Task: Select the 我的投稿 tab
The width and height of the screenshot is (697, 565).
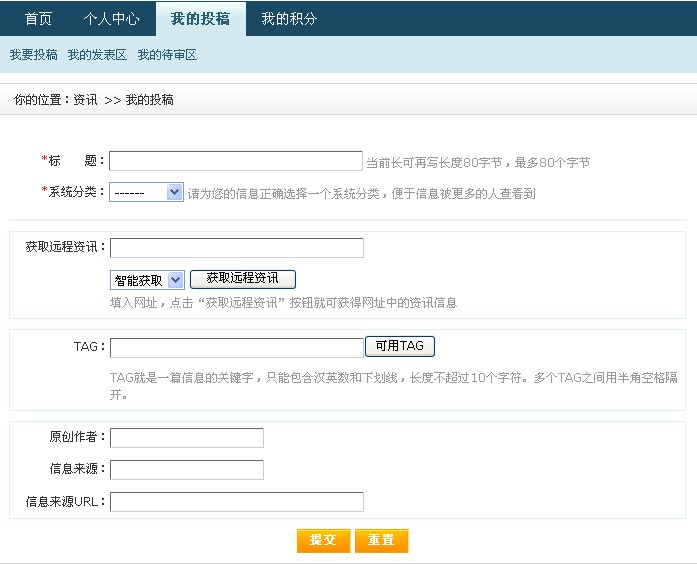Action: (200, 19)
